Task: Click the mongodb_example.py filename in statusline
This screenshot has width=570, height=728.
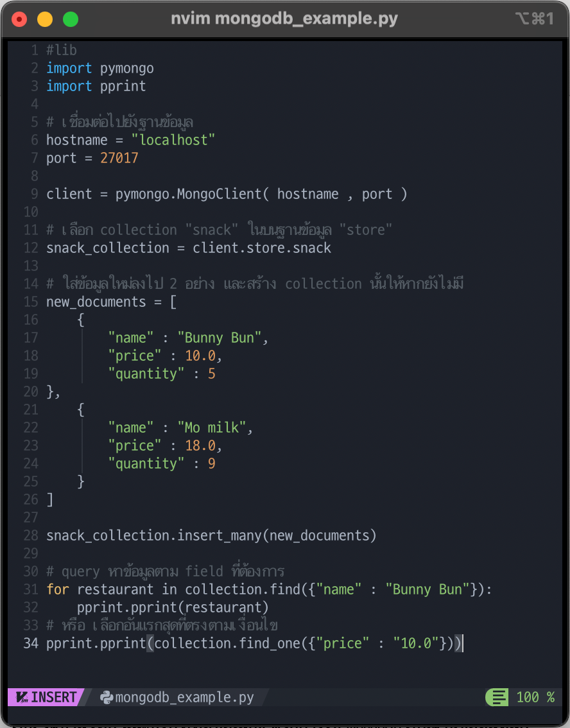Action: tap(184, 697)
